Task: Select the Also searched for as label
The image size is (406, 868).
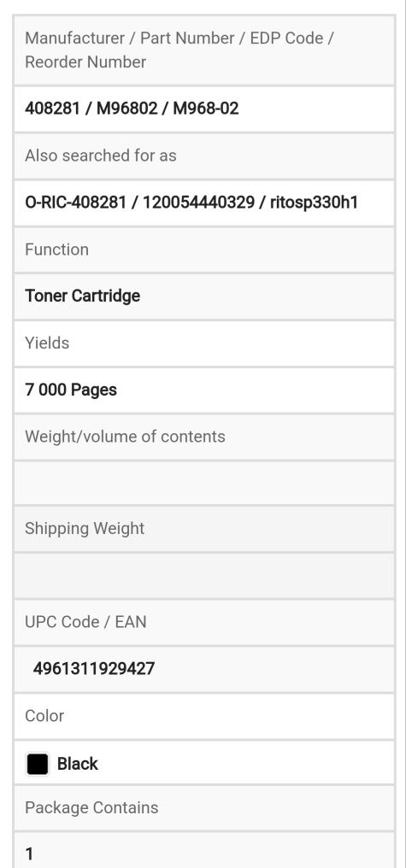Action: pos(101,155)
